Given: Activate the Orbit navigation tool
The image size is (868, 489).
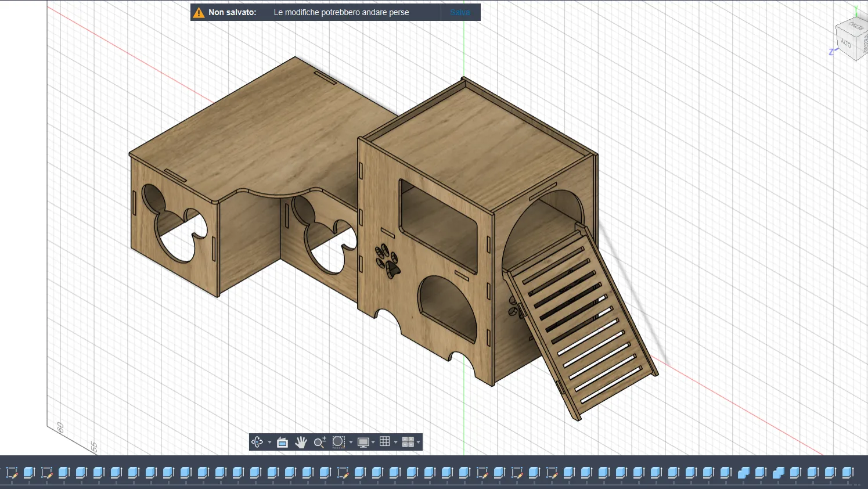Looking at the screenshot, I should [257, 443].
